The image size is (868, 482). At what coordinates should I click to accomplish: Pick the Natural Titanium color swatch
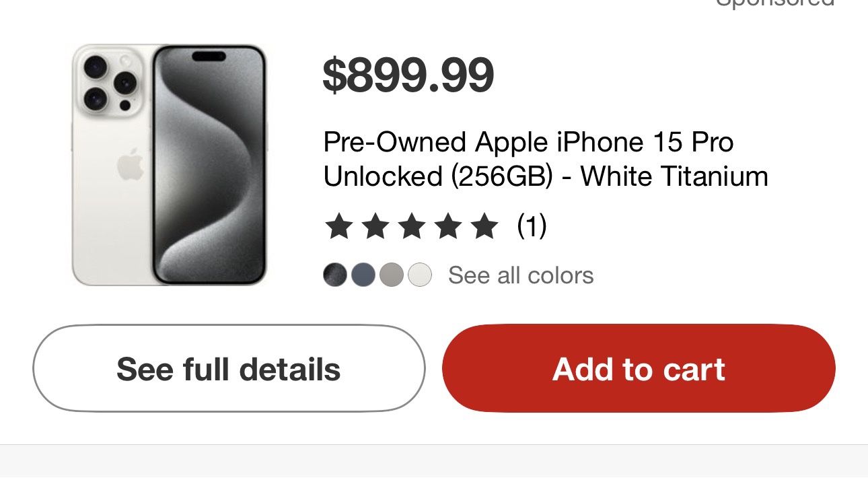click(392, 275)
